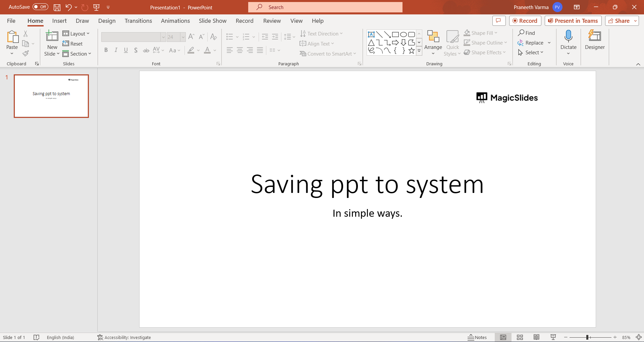This screenshot has height=342, width=644.
Task: Open the font size dropdown
Action: [183, 37]
